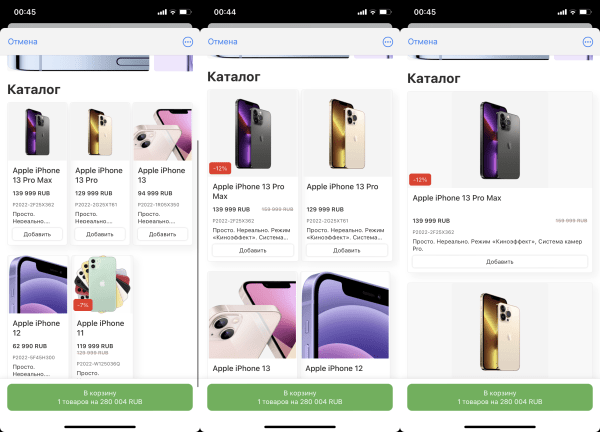
Task: Tap Отмена in the middle screen
Action: tap(222, 42)
